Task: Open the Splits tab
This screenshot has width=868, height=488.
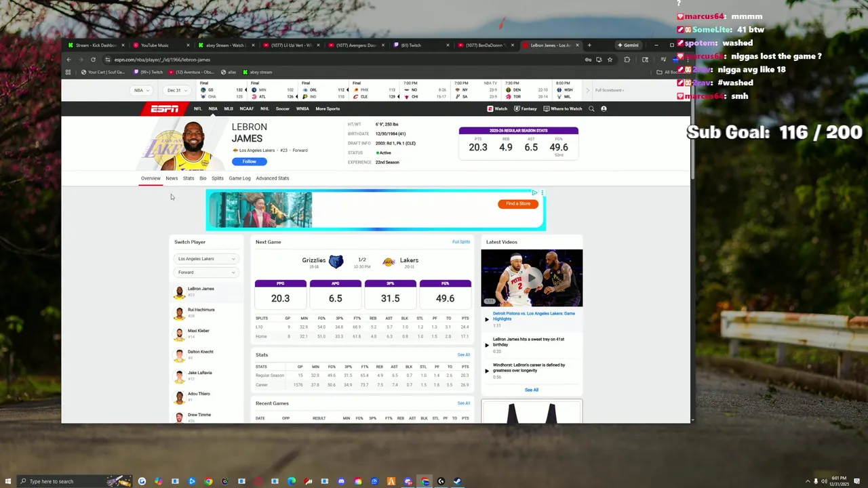Action: click(218, 178)
